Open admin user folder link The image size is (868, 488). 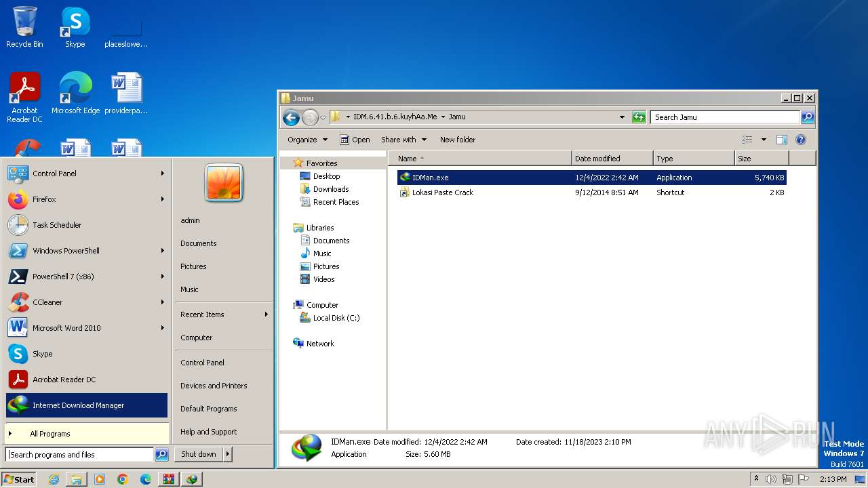pos(190,220)
